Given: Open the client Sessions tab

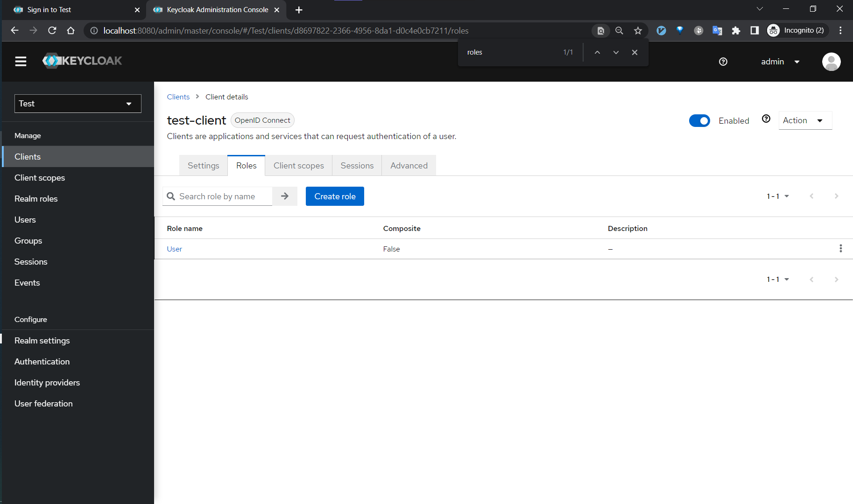Looking at the screenshot, I should (357, 166).
